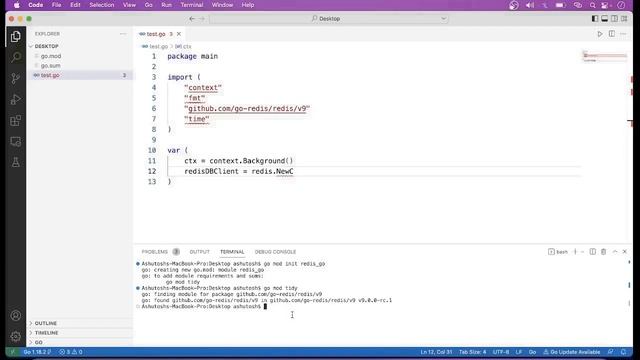The width and height of the screenshot is (640, 360).
Task: Maximize the panel with chevron up
Action: click(x=615, y=252)
